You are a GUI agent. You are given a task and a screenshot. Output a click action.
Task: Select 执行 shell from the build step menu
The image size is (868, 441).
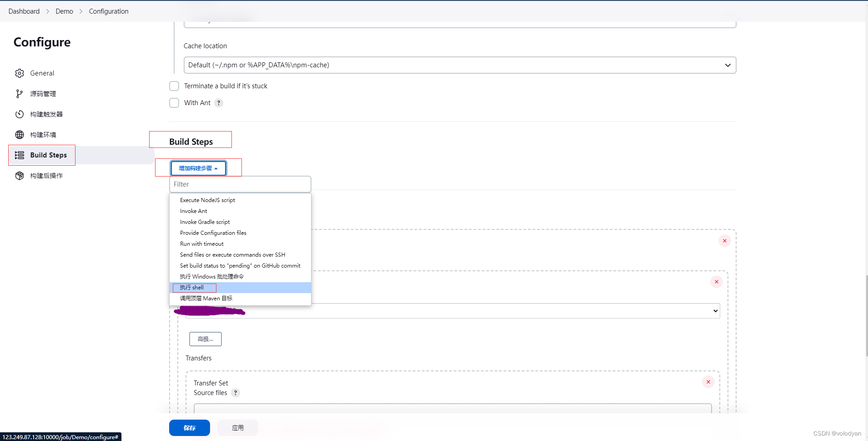(x=194, y=287)
